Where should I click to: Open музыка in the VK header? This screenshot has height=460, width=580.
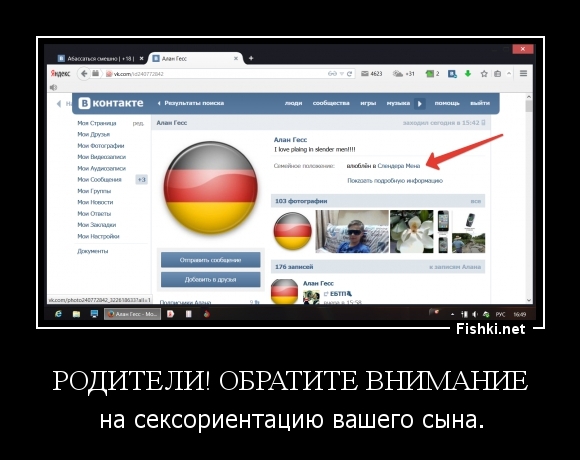point(398,103)
